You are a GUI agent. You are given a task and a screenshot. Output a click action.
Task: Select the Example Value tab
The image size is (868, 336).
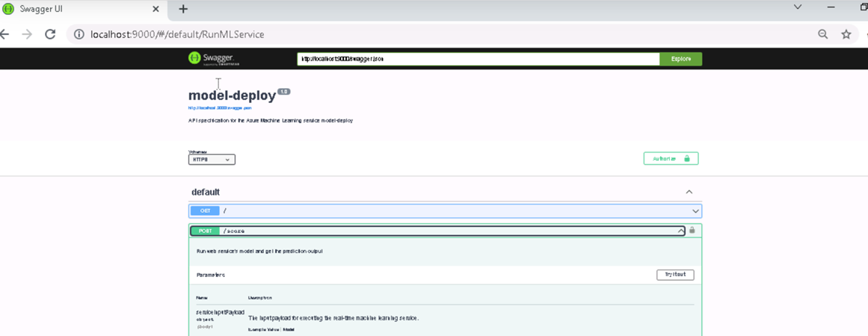[x=263, y=330]
